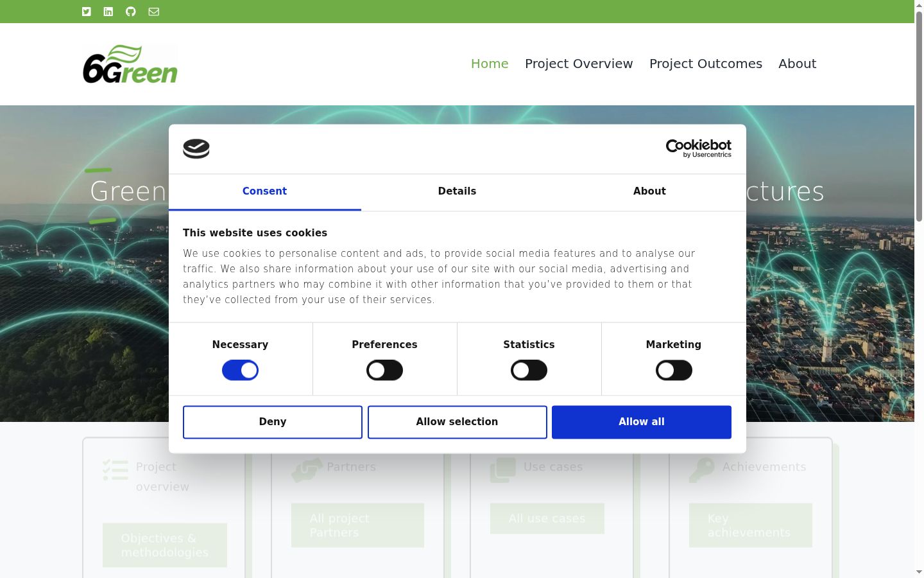Open the Twitter icon in top bar
Viewport: 924px width, 578px height.
coord(87,12)
